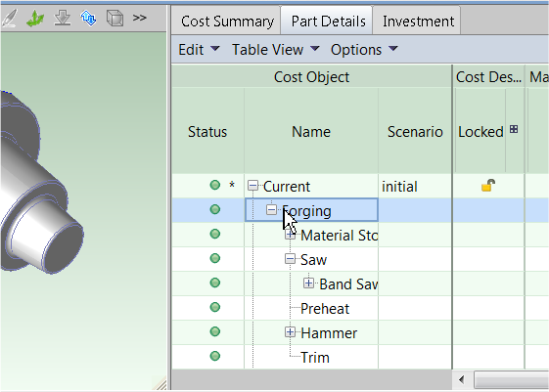The image size is (549, 392).
Task: Click the download arrow toolbar icon
Action: coord(63,18)
